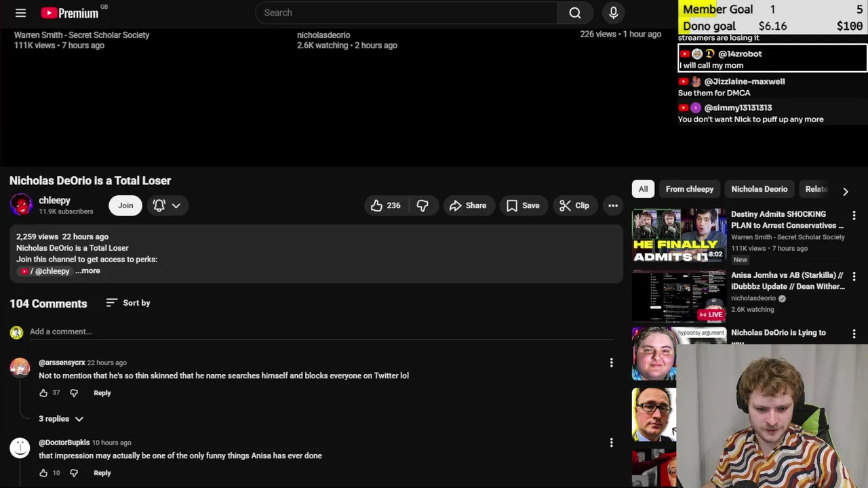Click in the top Search box
Image resolution: width=868 pixels, height=488 pixels.
click(x=406, y=13)
